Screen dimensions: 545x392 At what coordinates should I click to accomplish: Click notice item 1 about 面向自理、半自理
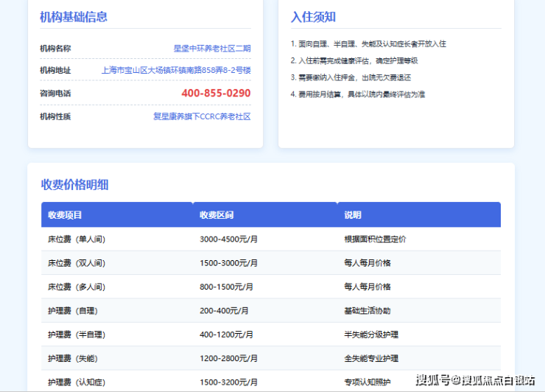click(368, 43)
